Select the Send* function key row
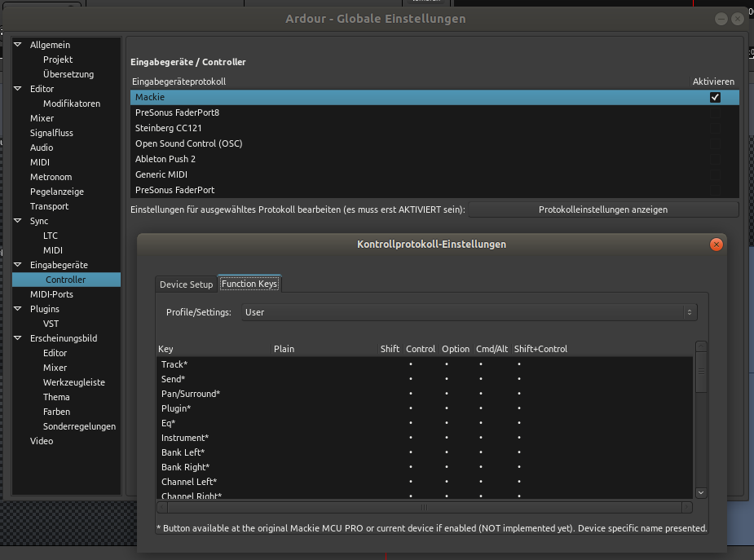Screen dimensions: 754x560 coord(425,379)
